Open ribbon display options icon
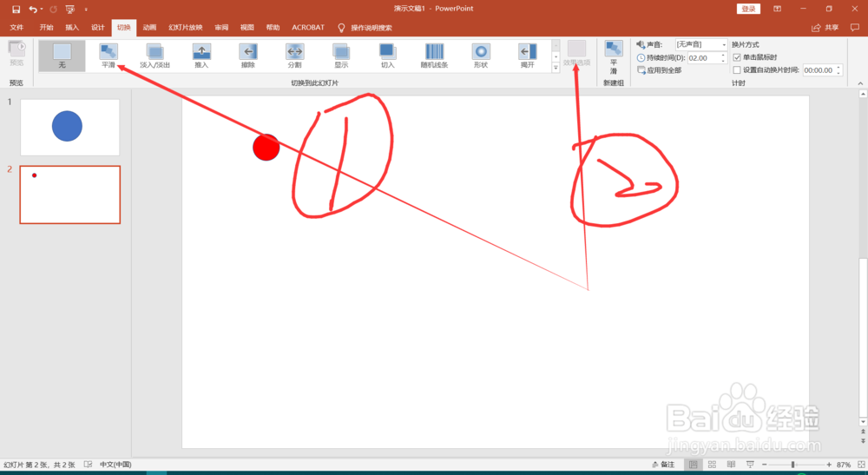 click(x=777, y=9)
